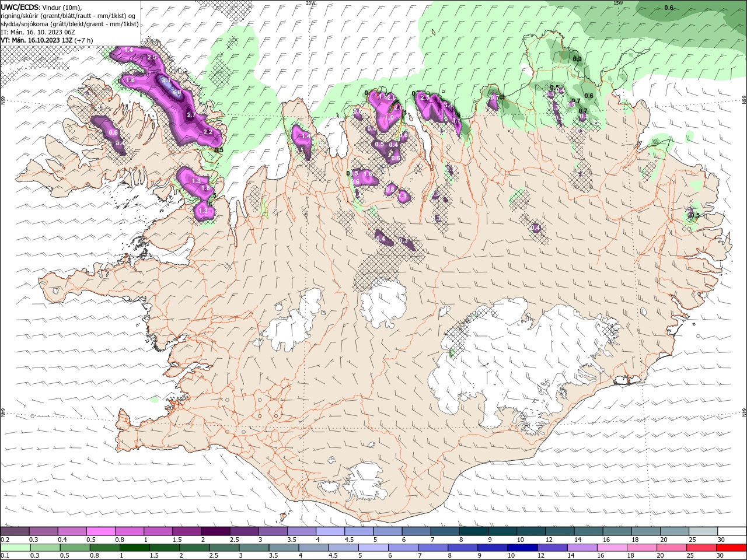Select the 1.8 precipitation value on the map
The image size is (747, 560).
click(x=205, y=188)
